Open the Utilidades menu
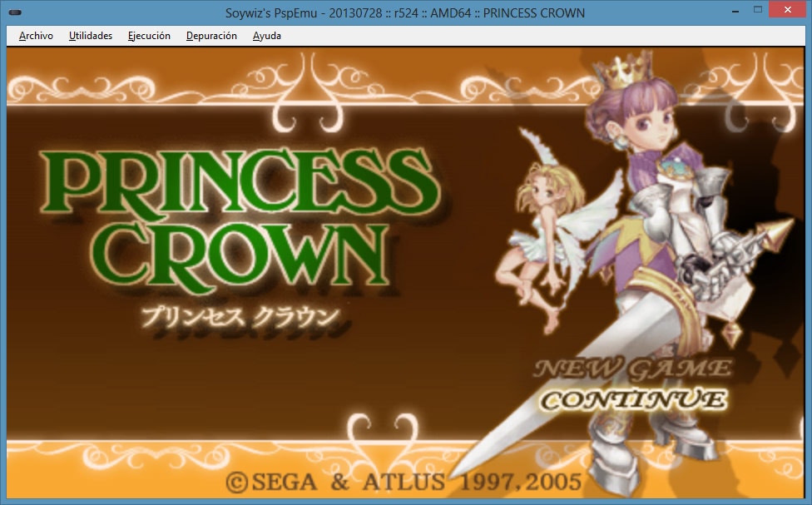The width and height of the screenshot is (812, 505). pos(91,36)
